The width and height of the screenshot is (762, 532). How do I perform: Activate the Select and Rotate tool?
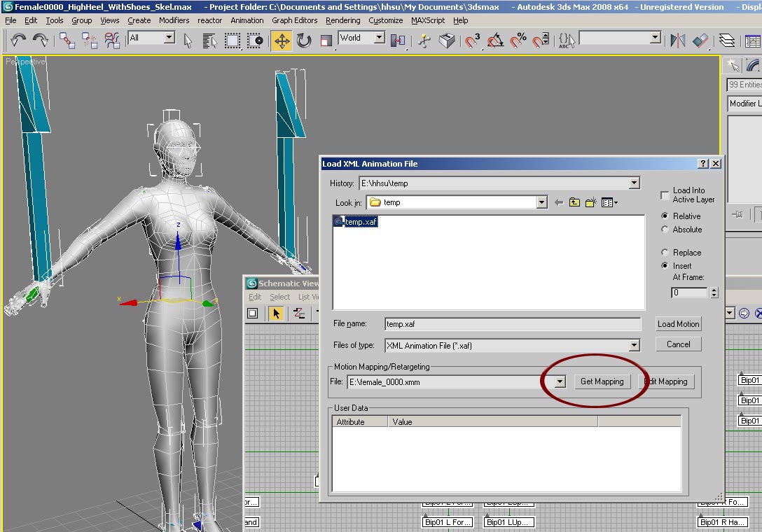point(304,40)
